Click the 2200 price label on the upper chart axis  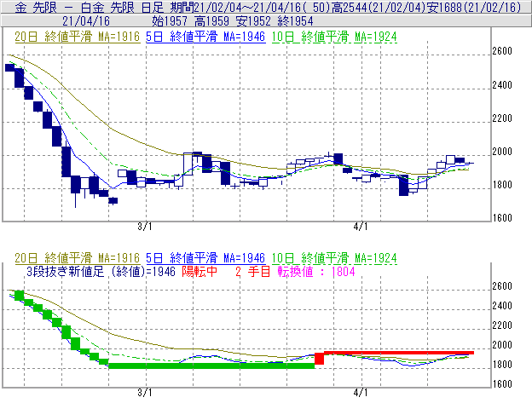pyautogui.click(x=502, y=118)
